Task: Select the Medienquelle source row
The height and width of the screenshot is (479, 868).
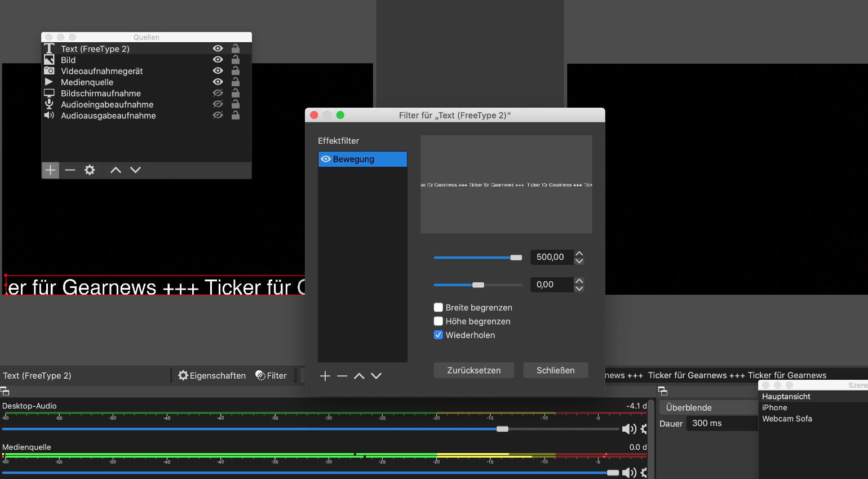Action: 147,82
